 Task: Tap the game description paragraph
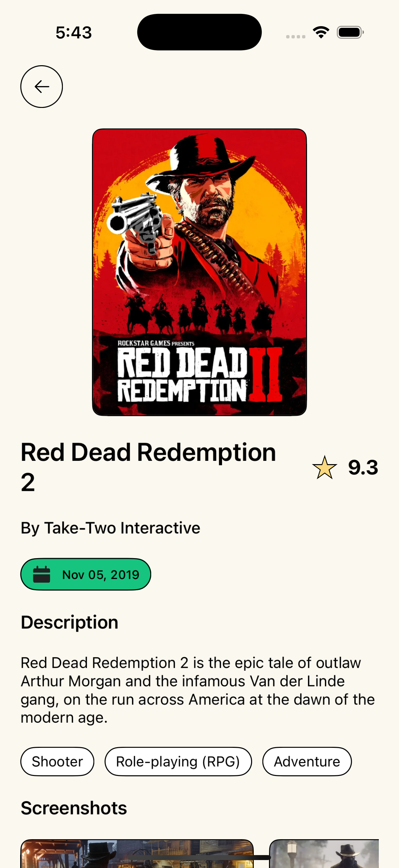tap(198, 690)
